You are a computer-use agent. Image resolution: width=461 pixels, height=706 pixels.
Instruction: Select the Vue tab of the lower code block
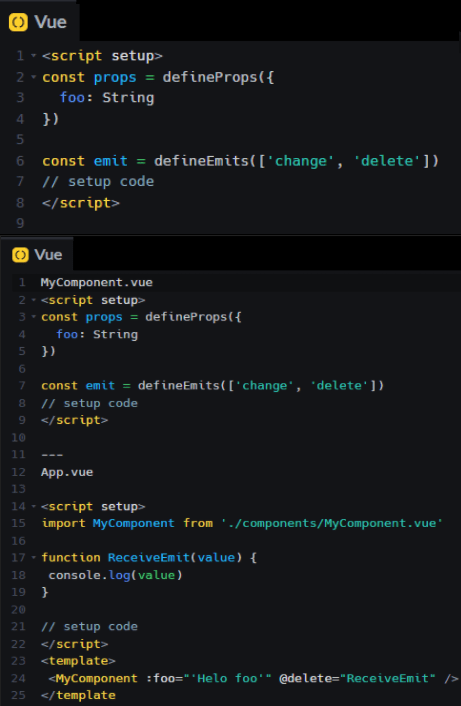pos(38,255)
